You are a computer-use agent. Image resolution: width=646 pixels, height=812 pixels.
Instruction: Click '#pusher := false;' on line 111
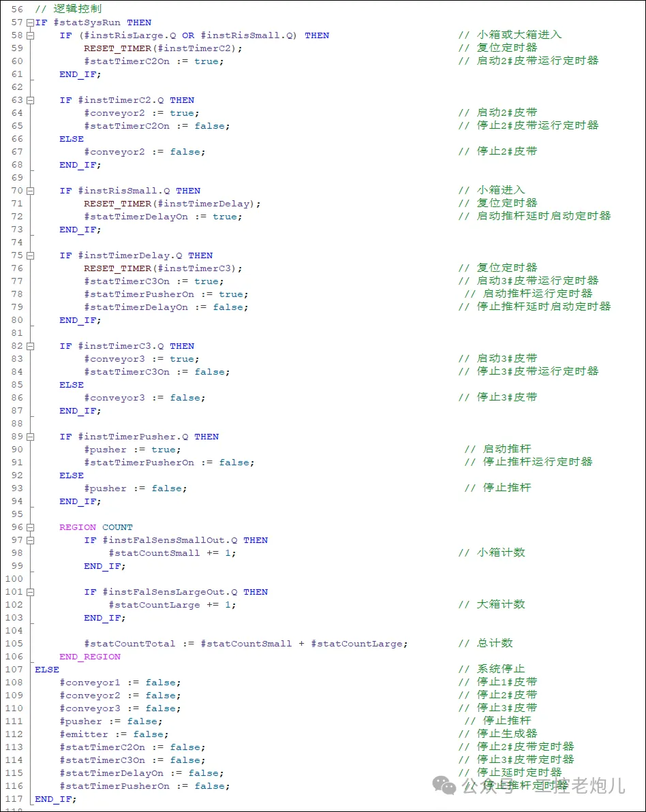111,722
